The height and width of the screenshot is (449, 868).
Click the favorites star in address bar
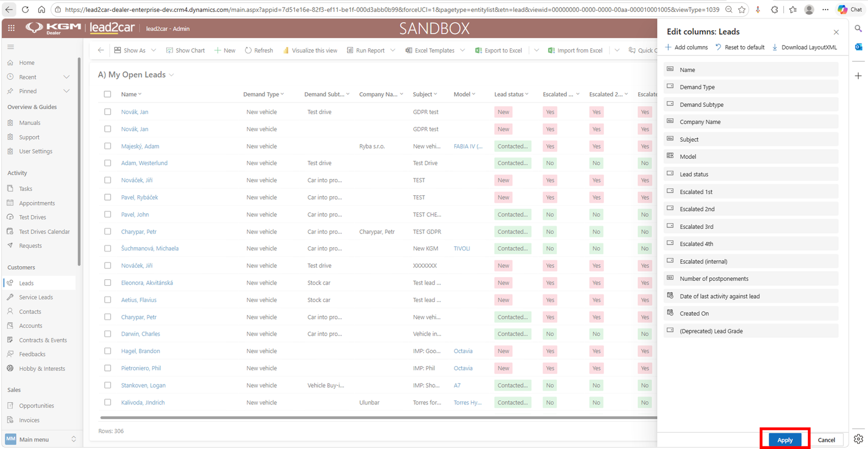742,9
